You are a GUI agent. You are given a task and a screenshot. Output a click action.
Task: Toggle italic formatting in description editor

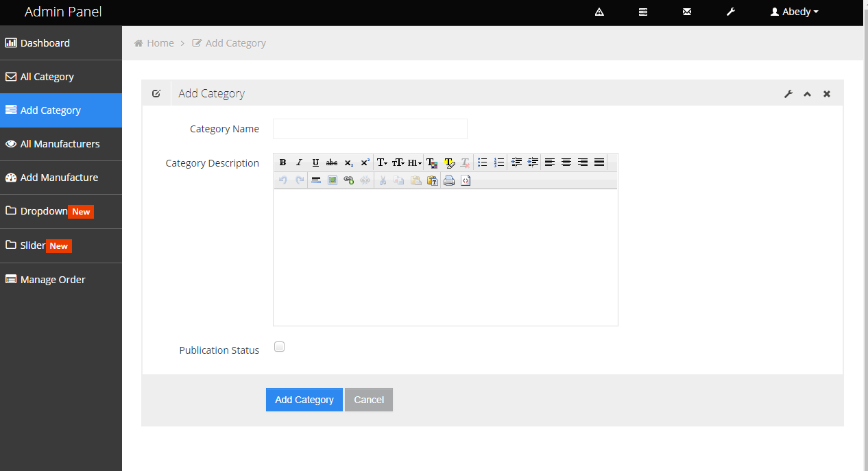click(299, 162)
